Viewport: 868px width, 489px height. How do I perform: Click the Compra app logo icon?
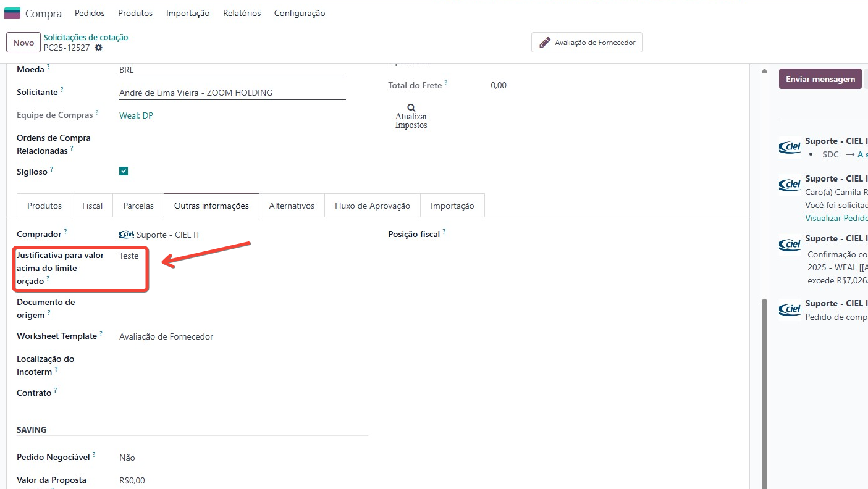point(12,13)
